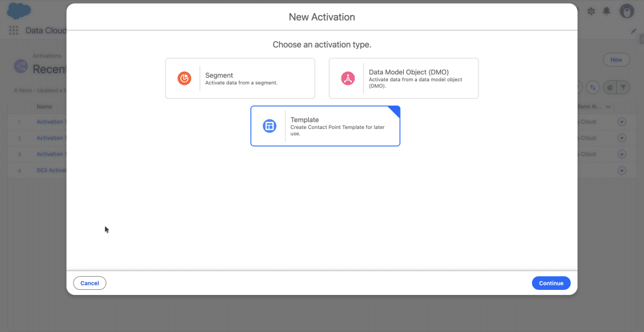Click the pink Data Model Object icon

click(348, 79)
